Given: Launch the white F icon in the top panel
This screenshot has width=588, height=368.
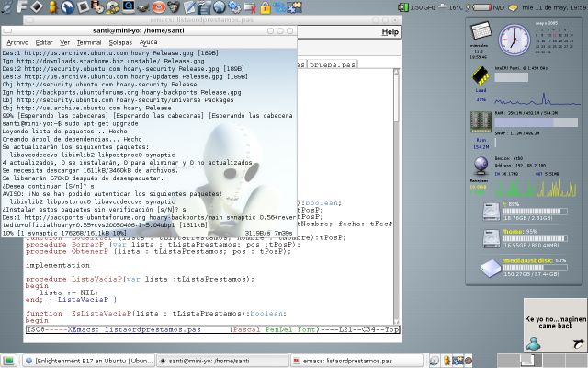Looking at the screenshot, I should pyautogui.click(x=22, y=6).
